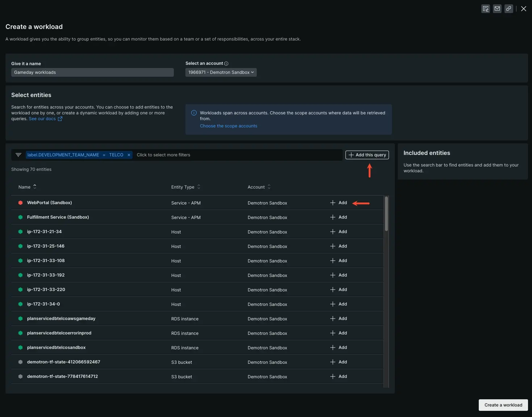Open the feedback note icon in header
This screenshot has height=417, width=532.
click(486, 9)
